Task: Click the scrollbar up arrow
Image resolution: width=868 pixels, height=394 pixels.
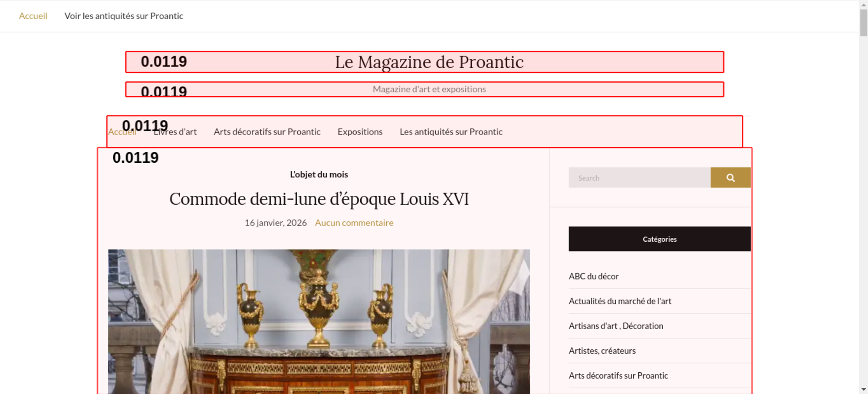Action: pos(864,4)
